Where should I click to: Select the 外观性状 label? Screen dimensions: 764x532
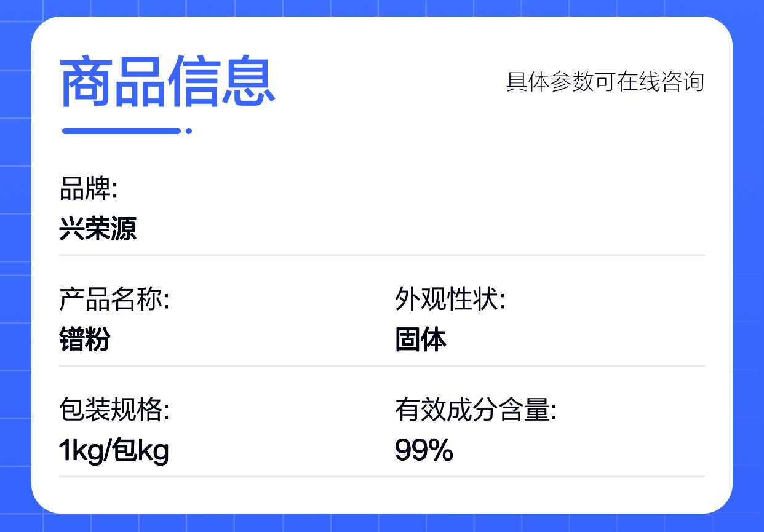(x=450, y=300)
